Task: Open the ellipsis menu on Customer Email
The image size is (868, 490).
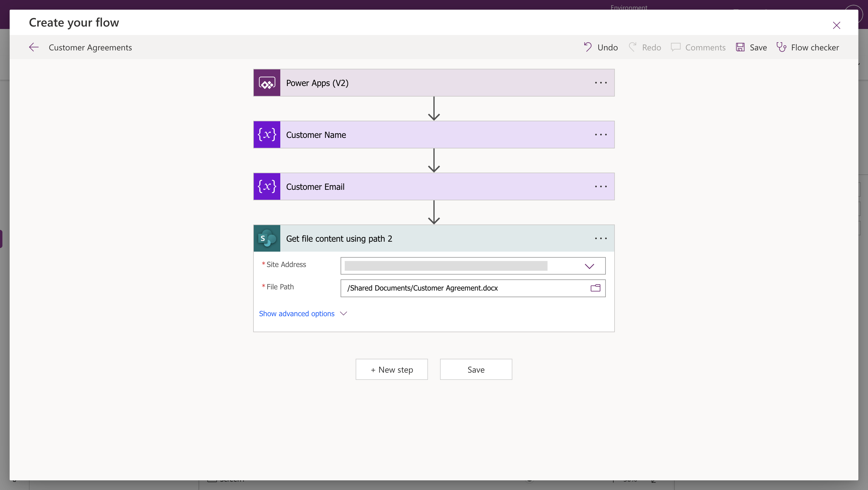Action: [x=600, y=186]
